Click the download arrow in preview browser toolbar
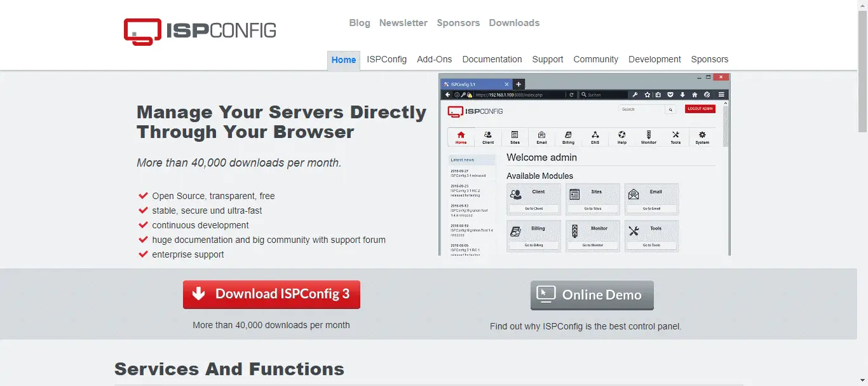This screenshot has height=386, width=868. point(682,95)
